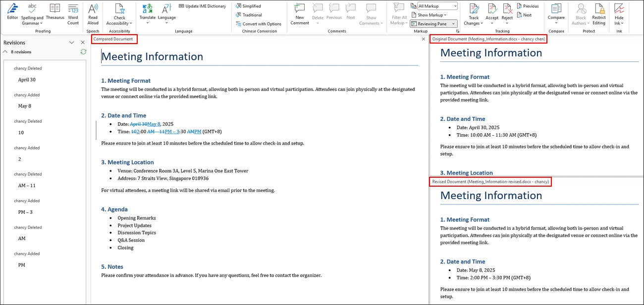
Task: Translate the document
Action: click(x=147, y=14)
